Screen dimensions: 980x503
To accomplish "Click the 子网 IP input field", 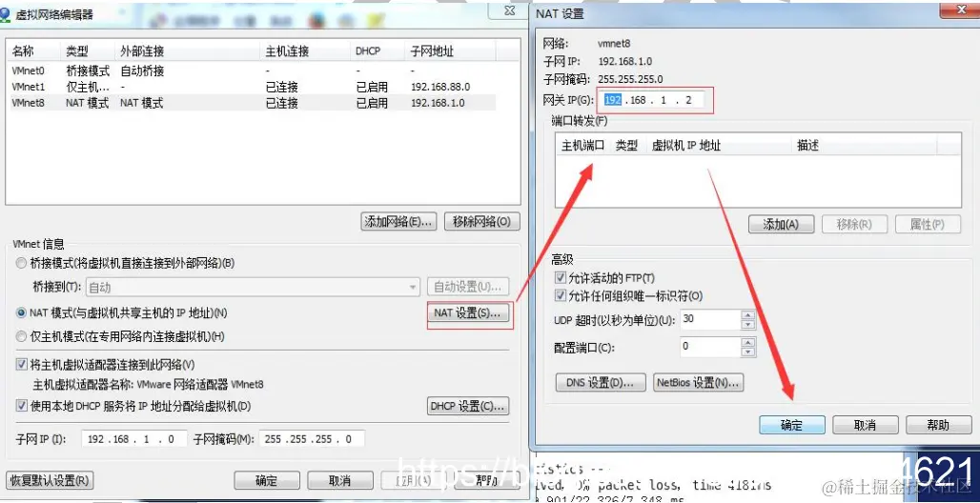I will [133, 439].
